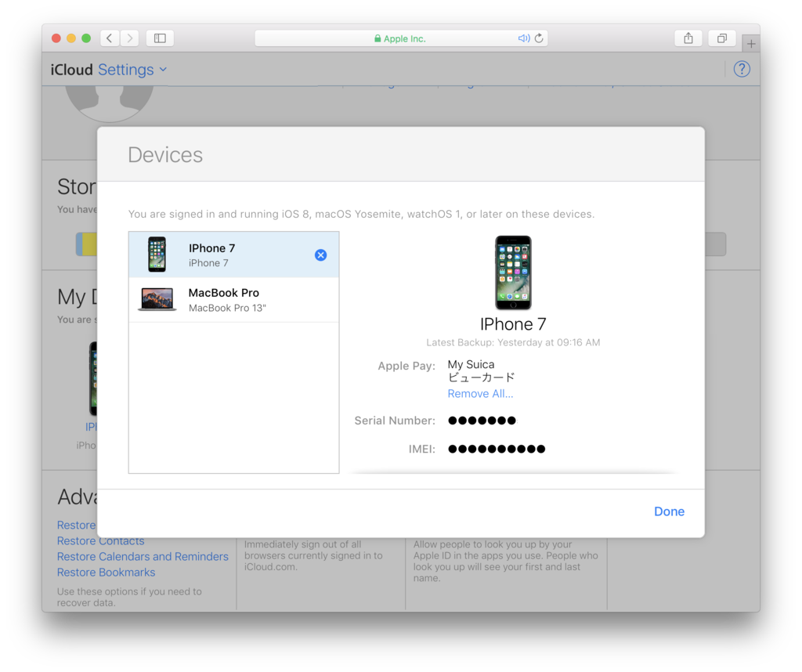Remove IPhone 7 with blue X icon

[x=320, y=255]
